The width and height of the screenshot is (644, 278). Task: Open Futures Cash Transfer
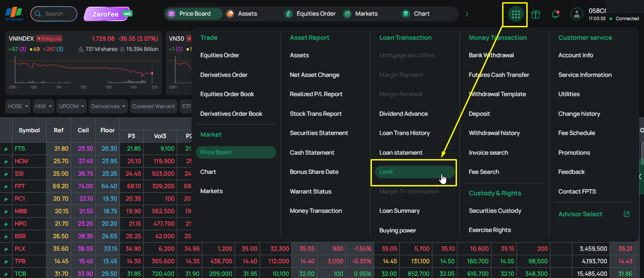499,75
